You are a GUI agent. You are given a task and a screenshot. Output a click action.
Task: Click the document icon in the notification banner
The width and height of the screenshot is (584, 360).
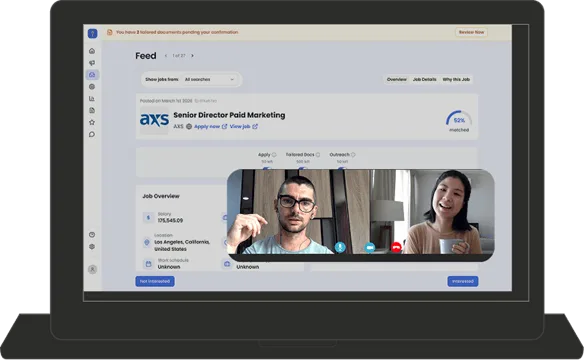(110, 32)
